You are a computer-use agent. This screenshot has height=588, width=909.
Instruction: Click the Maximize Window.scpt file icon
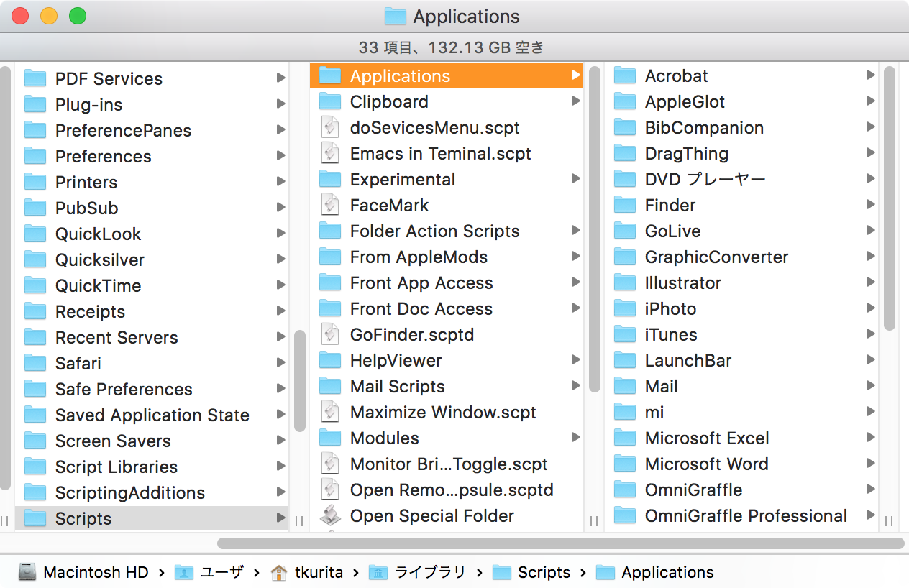coord(329,413)
